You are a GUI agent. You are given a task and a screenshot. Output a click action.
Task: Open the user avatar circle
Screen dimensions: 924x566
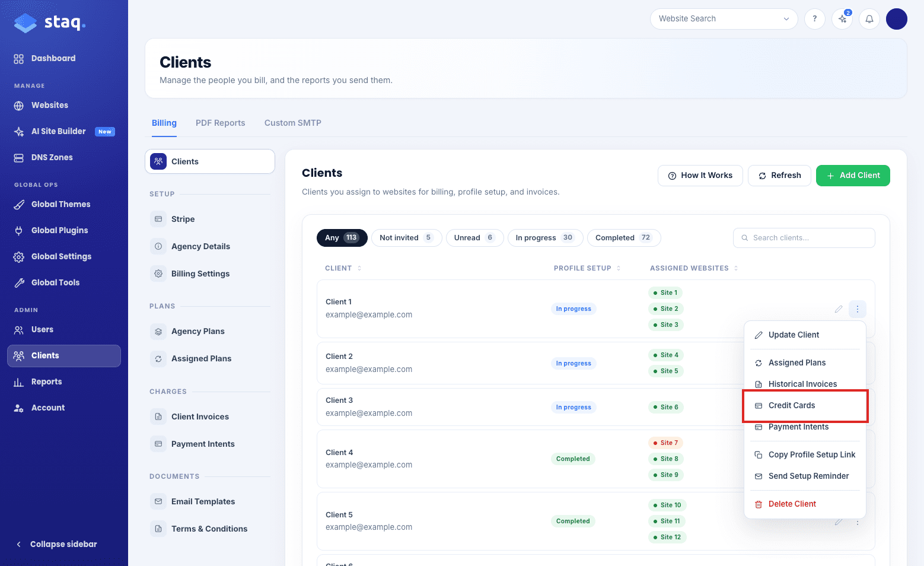[x=897, y=19]
